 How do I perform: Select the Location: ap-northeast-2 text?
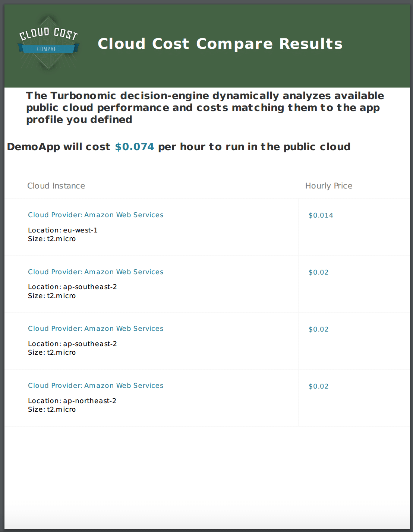[x=72, y=401]
